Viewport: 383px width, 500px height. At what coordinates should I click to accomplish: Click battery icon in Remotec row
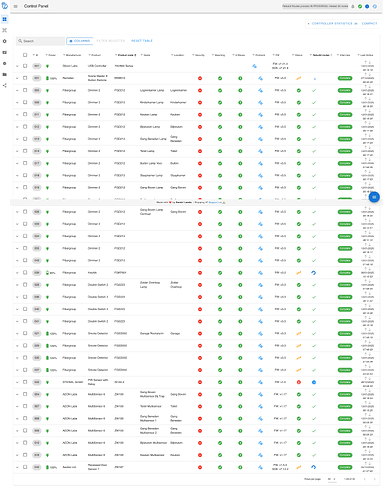tap(47, 78)
